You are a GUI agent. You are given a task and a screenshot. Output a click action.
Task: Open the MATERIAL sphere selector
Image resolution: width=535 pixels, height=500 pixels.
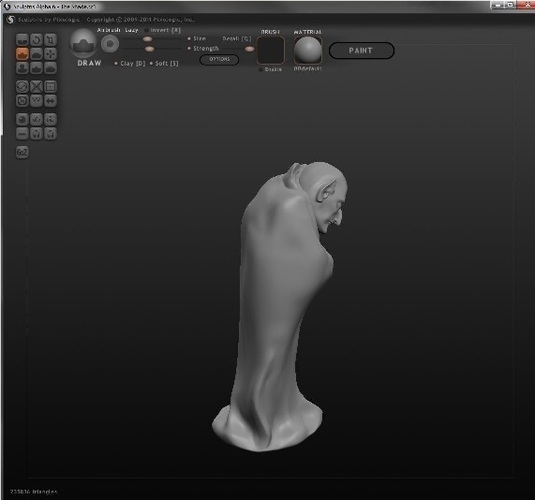tap(307, 50)
